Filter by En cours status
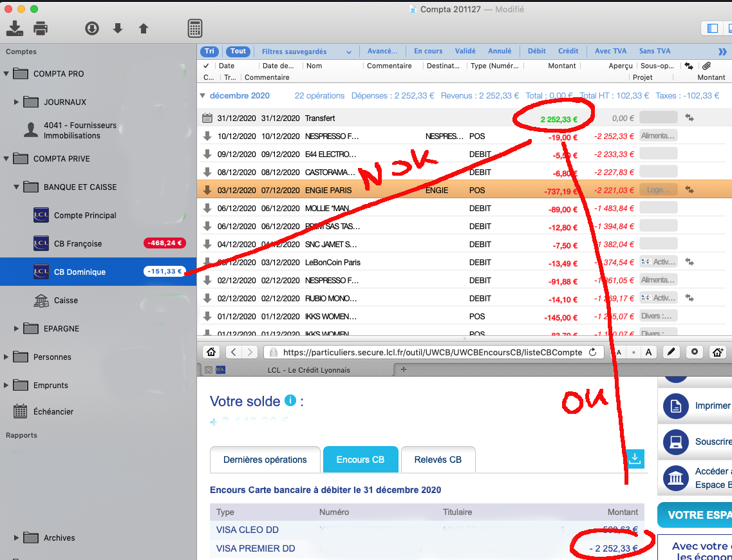 pyautogui.click(x=428, y=51)
